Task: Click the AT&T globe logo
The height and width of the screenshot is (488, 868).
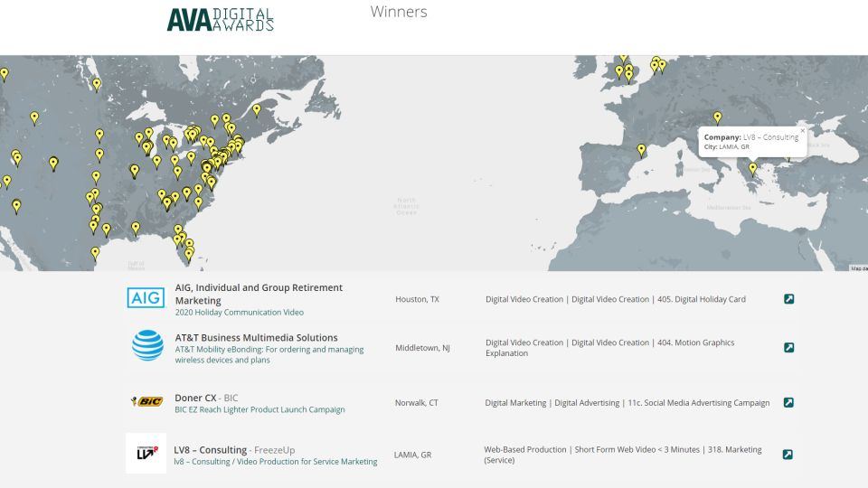Action: point(147,344)
